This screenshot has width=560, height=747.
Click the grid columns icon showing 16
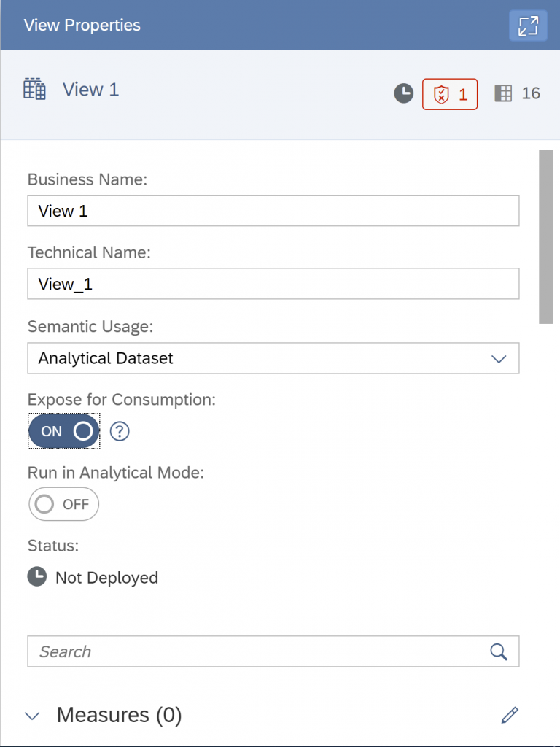point(503,93)
